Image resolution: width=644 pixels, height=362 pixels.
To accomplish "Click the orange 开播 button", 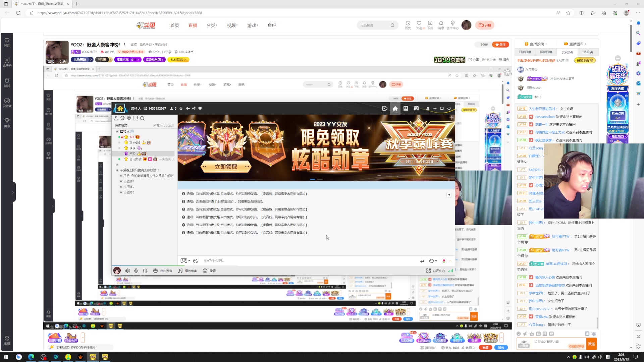I will pos(485,25).
